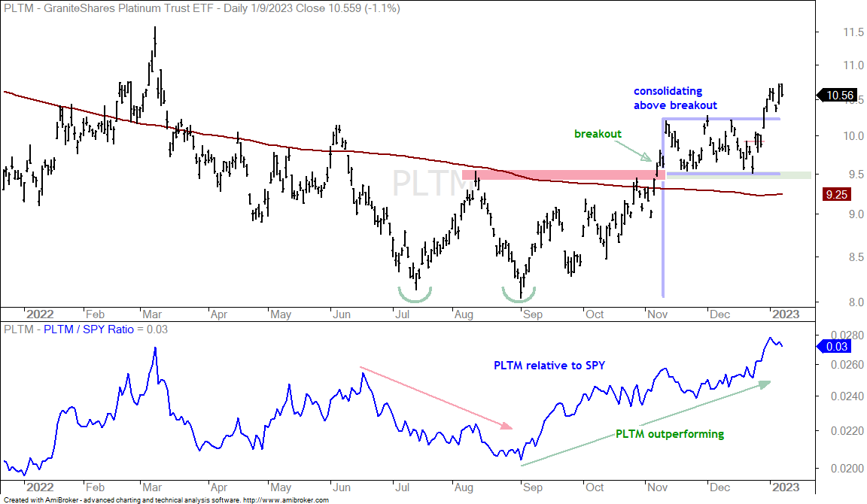Click the pink resistance zone rectangle

point(564,175)
